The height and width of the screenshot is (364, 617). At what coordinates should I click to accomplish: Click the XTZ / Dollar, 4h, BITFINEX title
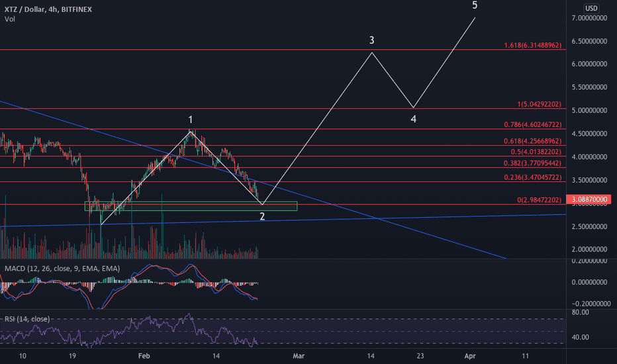(x=48, y=9)
